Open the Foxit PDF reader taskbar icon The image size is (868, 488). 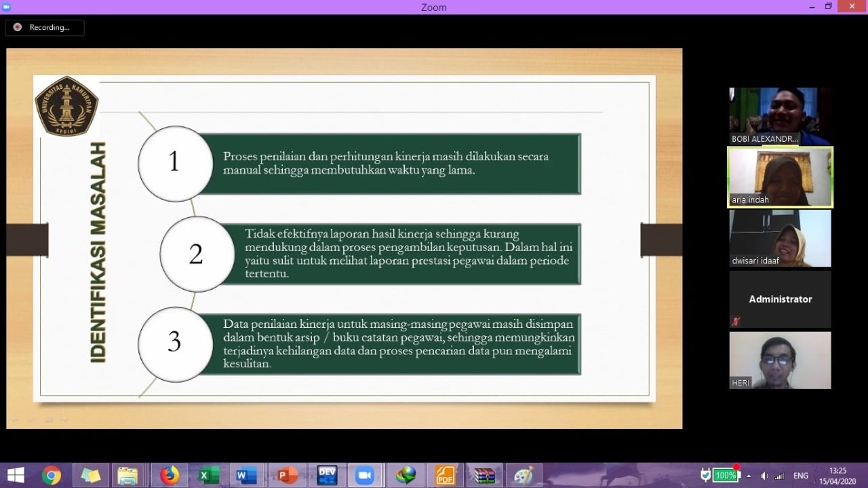point(444,475)
